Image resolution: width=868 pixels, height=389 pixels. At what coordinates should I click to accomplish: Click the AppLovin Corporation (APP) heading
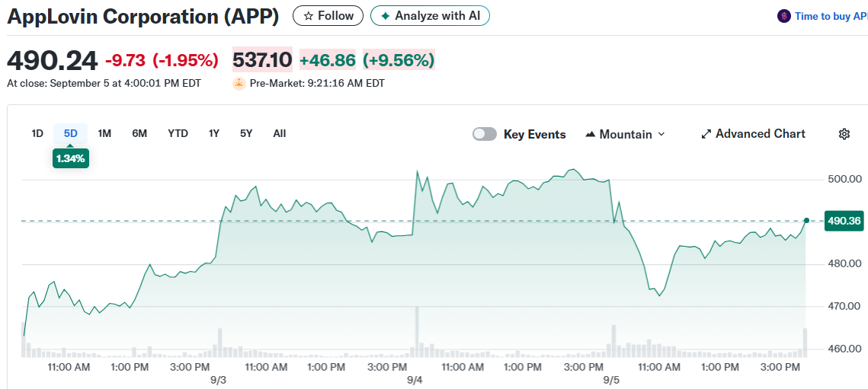[143, 17]
